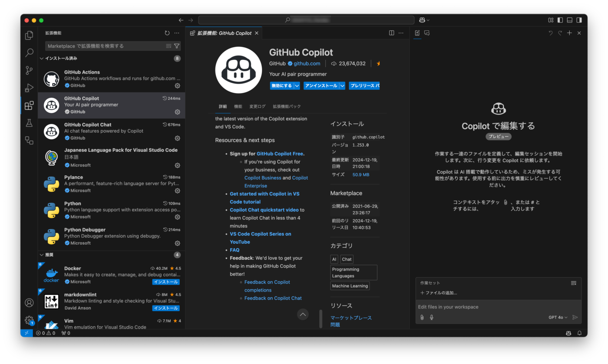Open GitHub Copilot extension settings gear
This screenshot has height=364, width=608.
[177, 112]
